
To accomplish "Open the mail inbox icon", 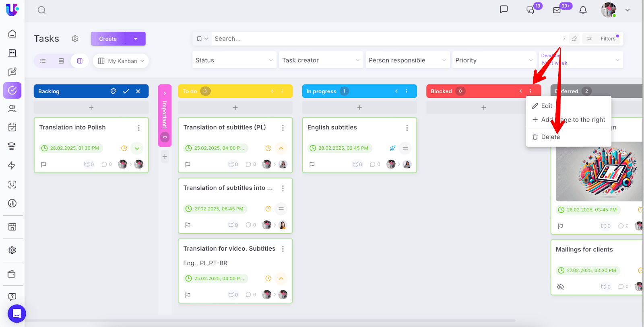I will pyautogui.click(x=557, y=10).
